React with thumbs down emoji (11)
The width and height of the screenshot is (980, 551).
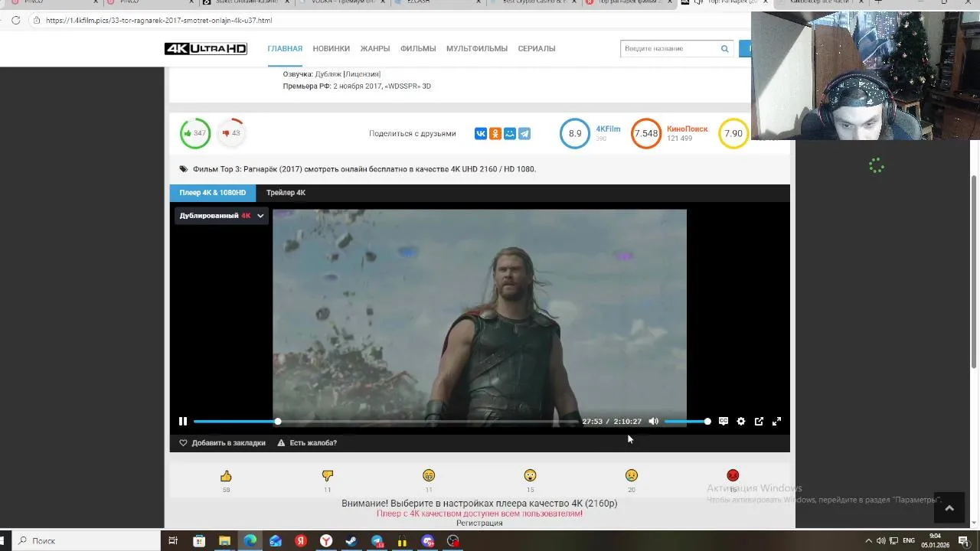point(328,476)
